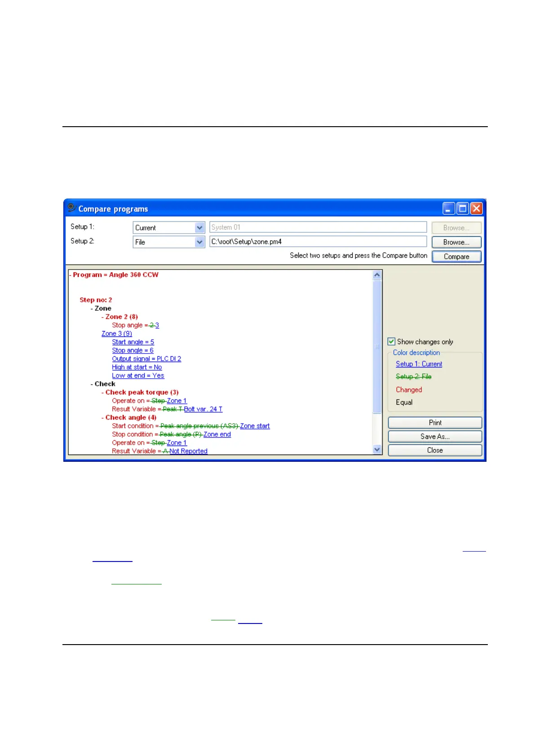Click the Setup 2: File color legend
535x756 pixels.
tap(413, 376)
